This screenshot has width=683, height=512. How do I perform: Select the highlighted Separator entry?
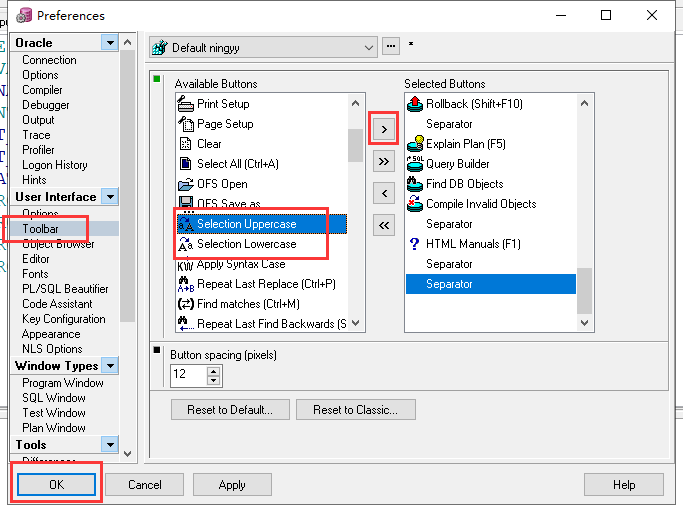(491, 284)
